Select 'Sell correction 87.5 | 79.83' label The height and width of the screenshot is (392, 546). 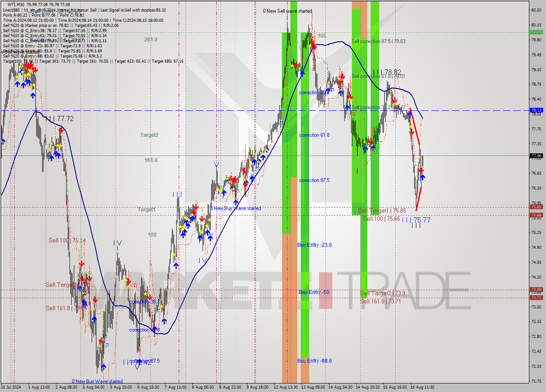378,41
